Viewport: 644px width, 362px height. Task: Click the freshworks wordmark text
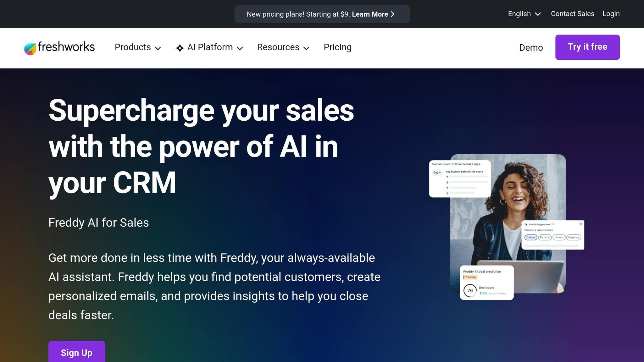coord(66,47)
